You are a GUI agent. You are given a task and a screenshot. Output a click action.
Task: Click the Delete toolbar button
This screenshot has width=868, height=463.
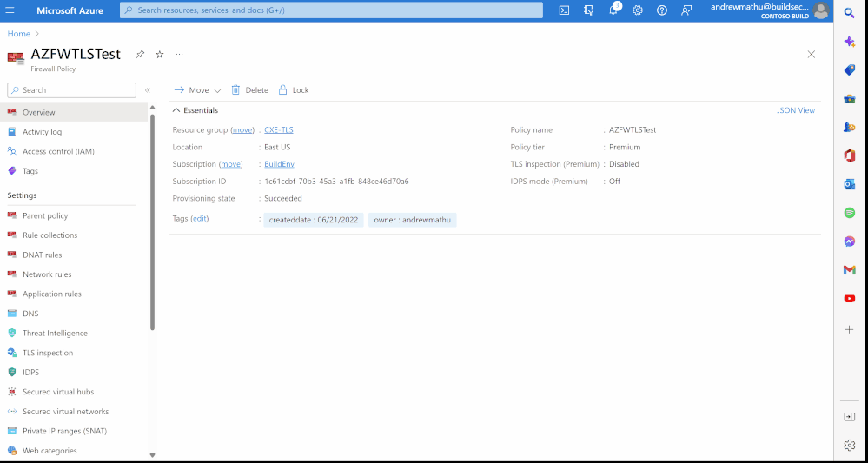249,90
